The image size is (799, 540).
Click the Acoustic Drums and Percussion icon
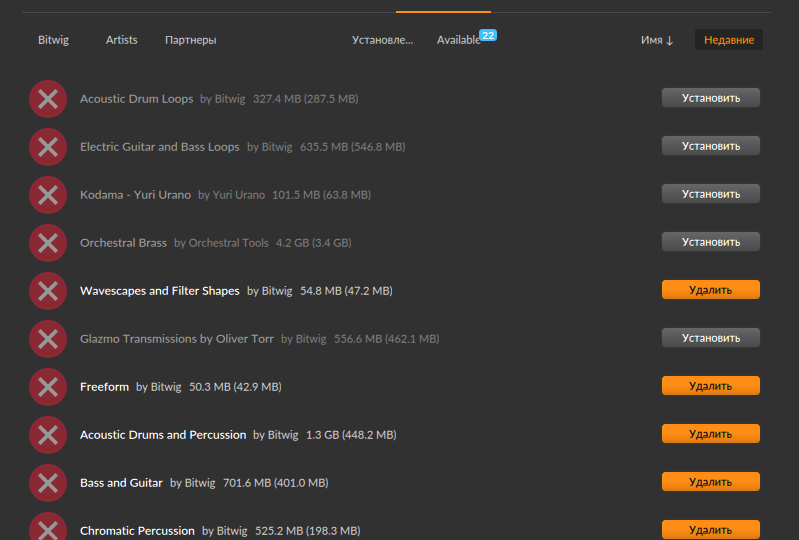coord(47,435)
